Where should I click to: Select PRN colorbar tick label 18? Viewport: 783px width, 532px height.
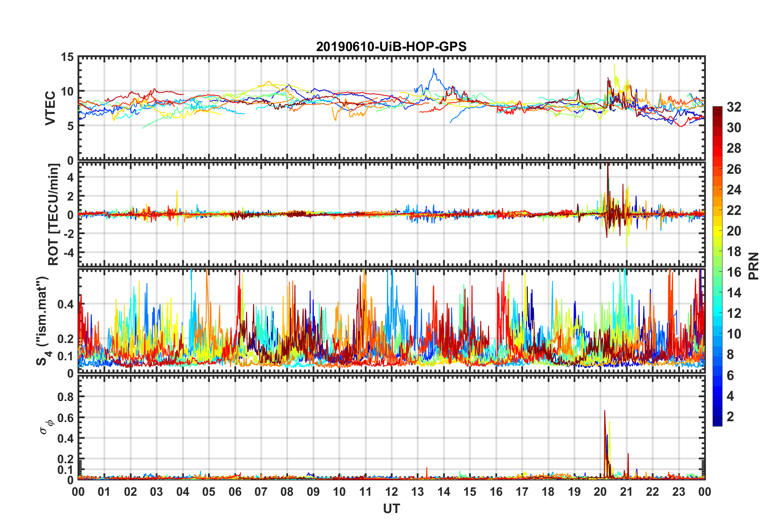734,251
